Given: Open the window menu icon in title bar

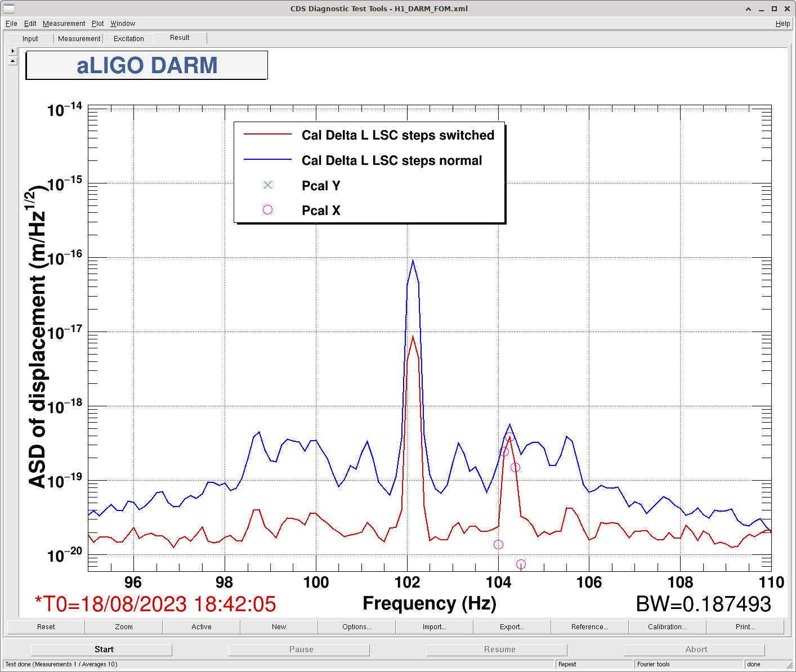Looking at the screenshot, I should click(x=9, y=8).
